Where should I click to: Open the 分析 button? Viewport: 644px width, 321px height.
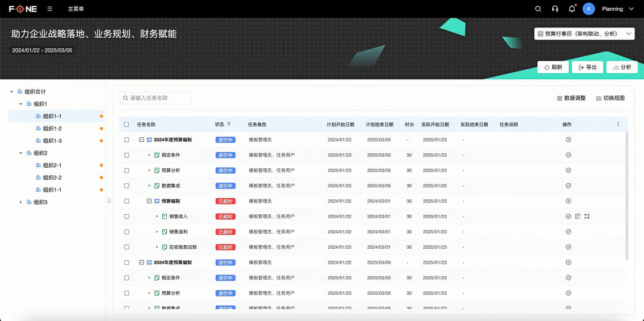(622, 67)
